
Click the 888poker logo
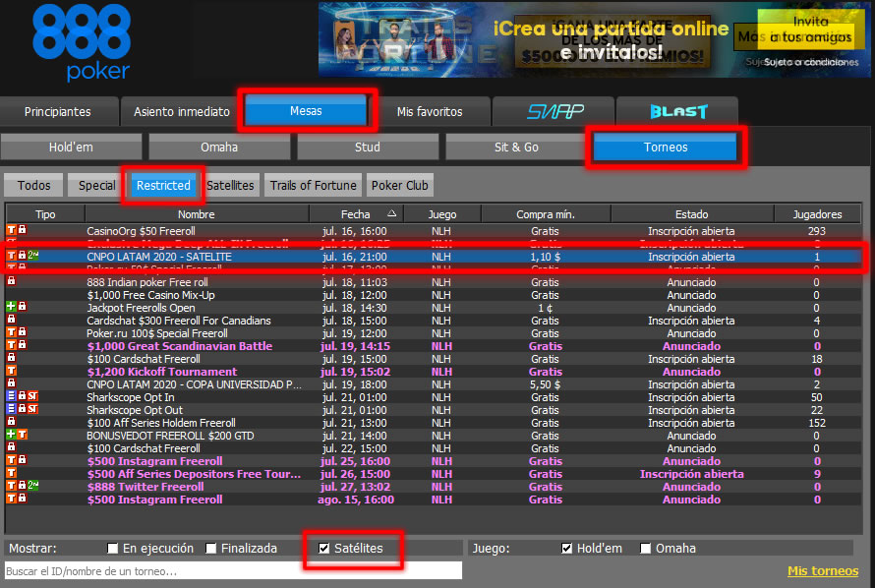tap(82, 43)
